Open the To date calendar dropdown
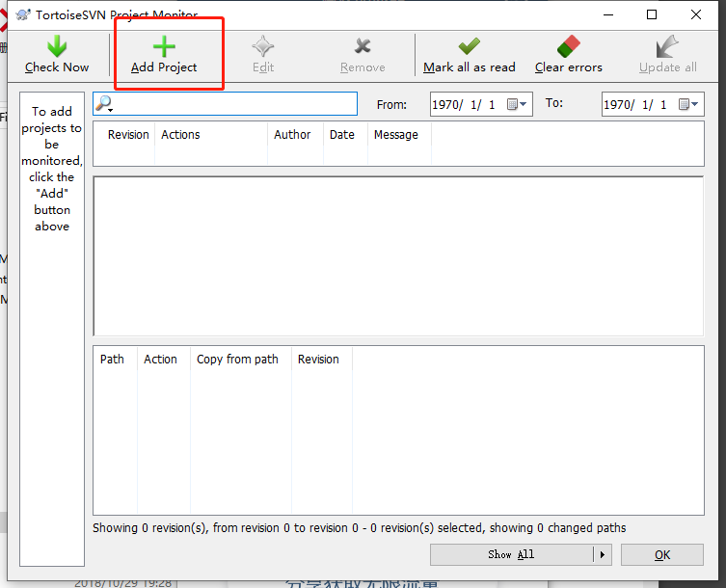The image size is (726, 588). [x=688, y=104]
